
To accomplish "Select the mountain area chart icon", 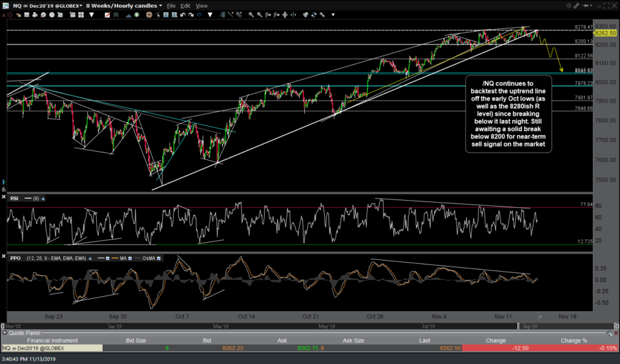I will (129, 15).
